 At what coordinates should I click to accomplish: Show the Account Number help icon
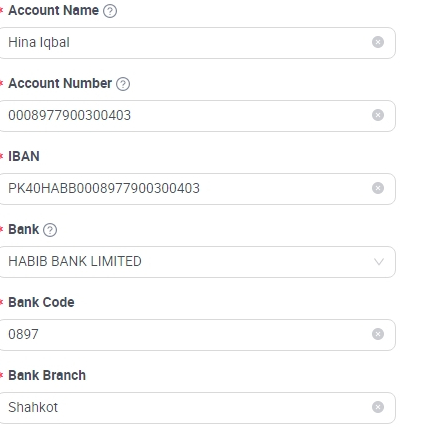click(x=123, y=84)
